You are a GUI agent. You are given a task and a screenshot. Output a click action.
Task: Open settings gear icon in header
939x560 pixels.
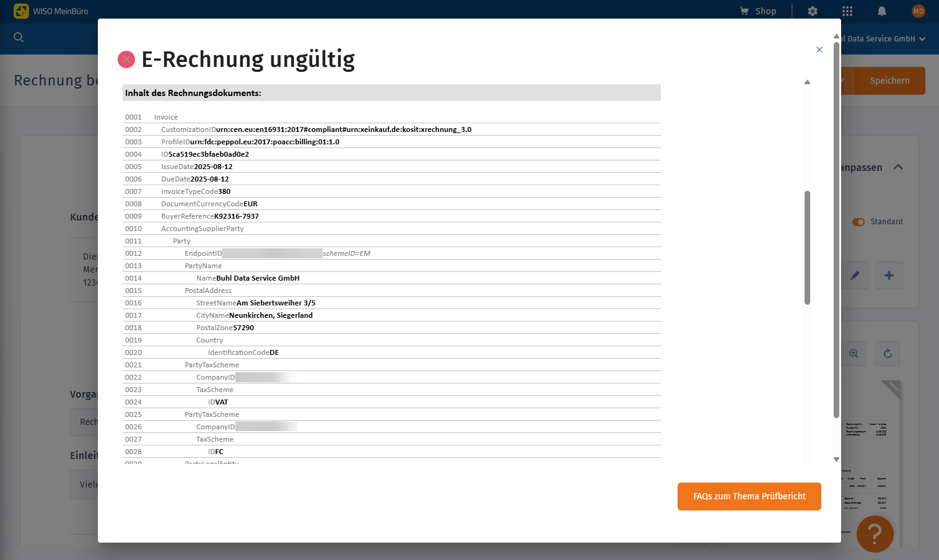click(813, 11)
